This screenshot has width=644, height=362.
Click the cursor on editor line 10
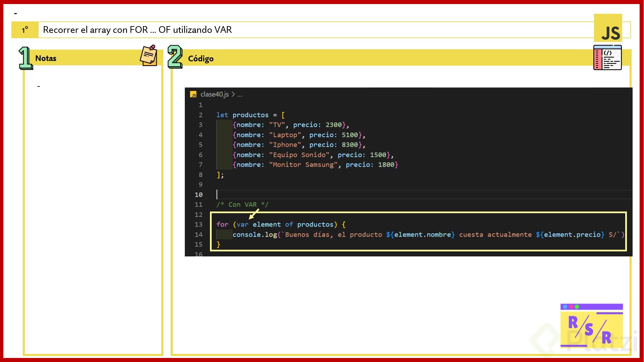click(x=217, y=194)
